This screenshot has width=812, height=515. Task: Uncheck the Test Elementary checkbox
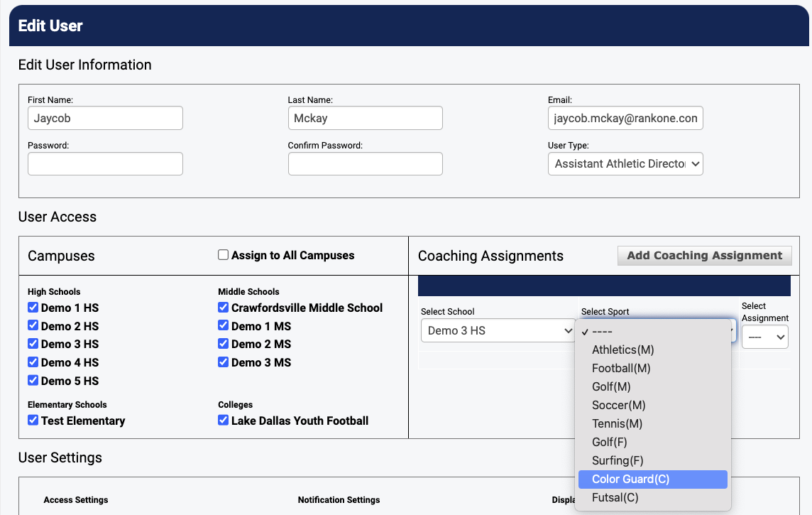click(x=33, y=421)
